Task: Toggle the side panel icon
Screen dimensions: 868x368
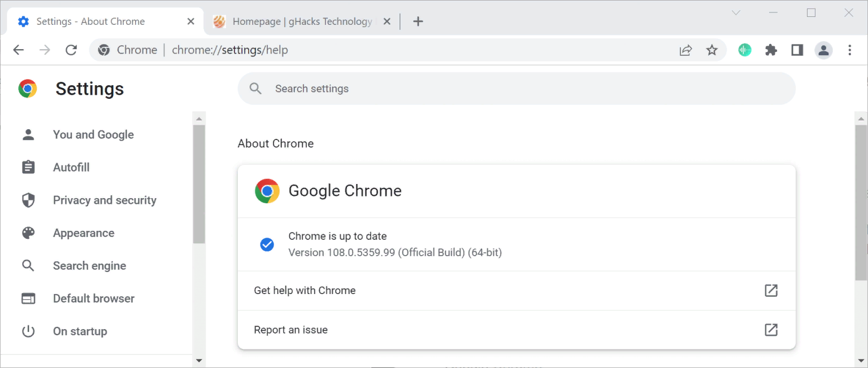Action: [797, 50]
